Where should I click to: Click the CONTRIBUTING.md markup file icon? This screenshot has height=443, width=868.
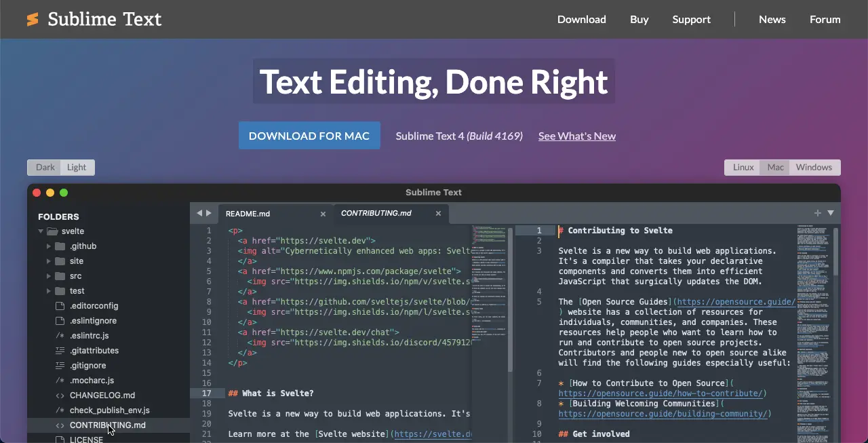[60, 425]
